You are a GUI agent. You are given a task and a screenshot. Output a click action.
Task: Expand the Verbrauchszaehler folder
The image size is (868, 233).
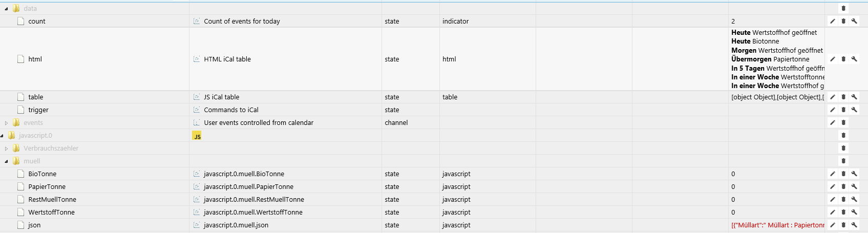[6, 149]
